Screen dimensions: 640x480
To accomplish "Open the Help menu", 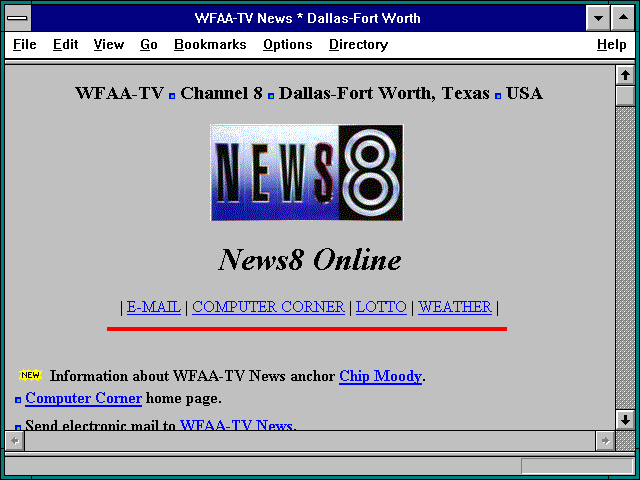I will [611, 44].
